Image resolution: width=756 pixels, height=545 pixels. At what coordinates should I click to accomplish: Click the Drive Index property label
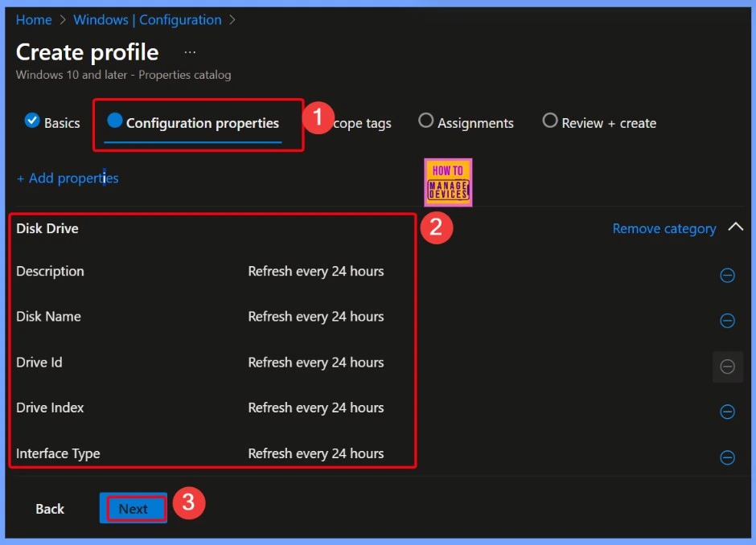50,408
